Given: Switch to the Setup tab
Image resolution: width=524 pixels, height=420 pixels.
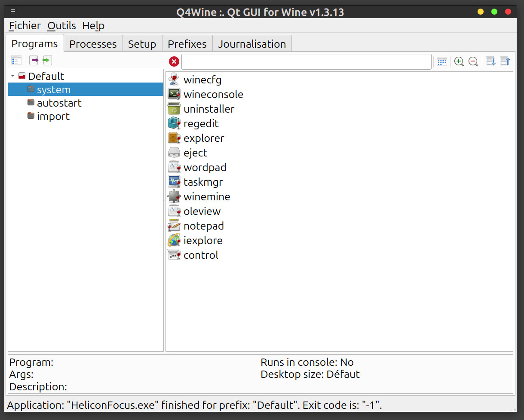Looking at the screenshot, I should (x=142, y=44).
